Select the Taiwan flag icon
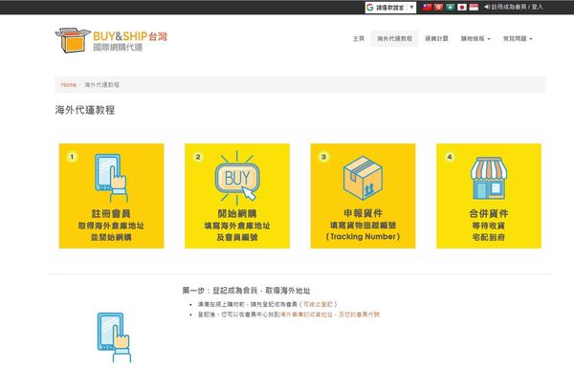 [x=427, y=7]
